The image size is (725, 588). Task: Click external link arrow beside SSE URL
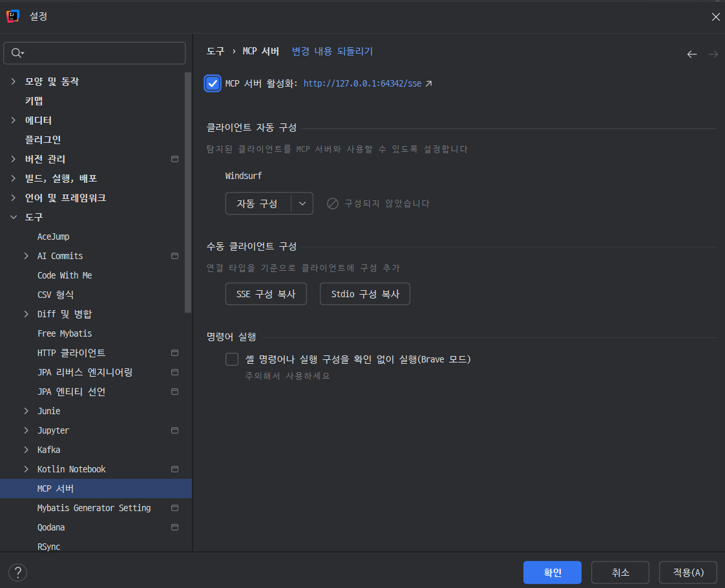[428, 83]
